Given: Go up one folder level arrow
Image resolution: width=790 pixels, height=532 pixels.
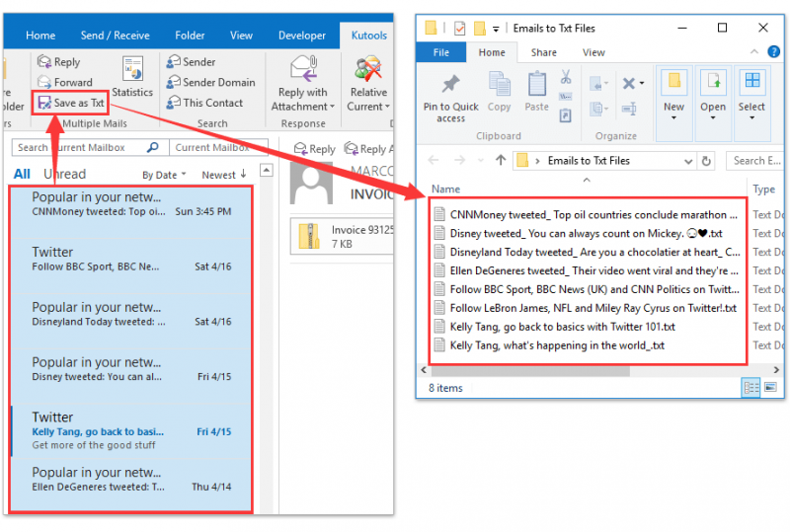Looking at the screenshot, I should tap(501, 160).
